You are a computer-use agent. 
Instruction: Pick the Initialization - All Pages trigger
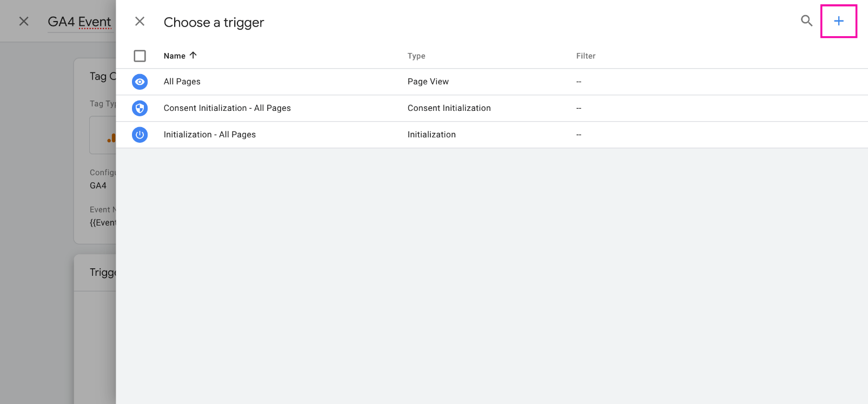tap(210, 135)
